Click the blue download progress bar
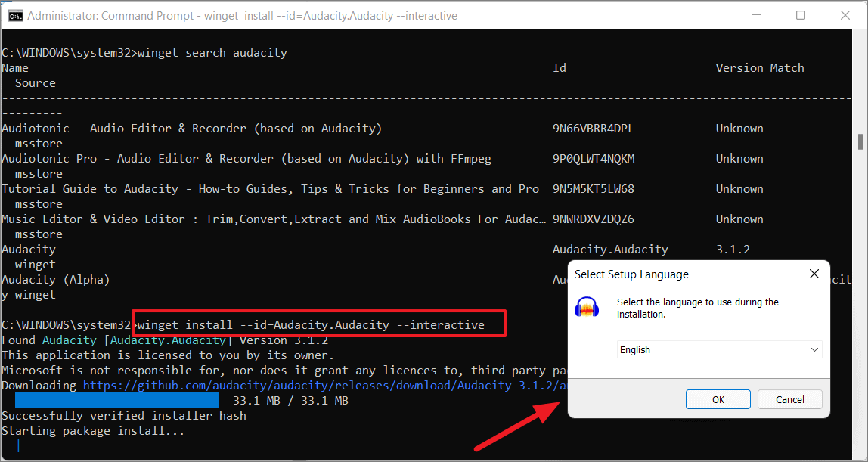The image size is (868, 462). pyautogui.click(x=116, y=401)
